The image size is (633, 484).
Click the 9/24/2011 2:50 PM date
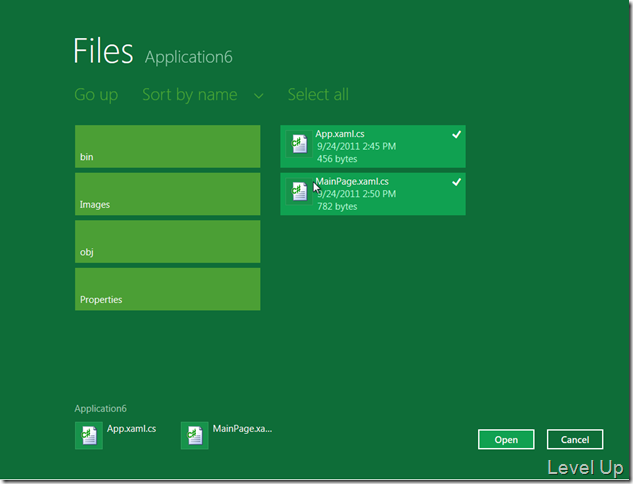point(356,194)
